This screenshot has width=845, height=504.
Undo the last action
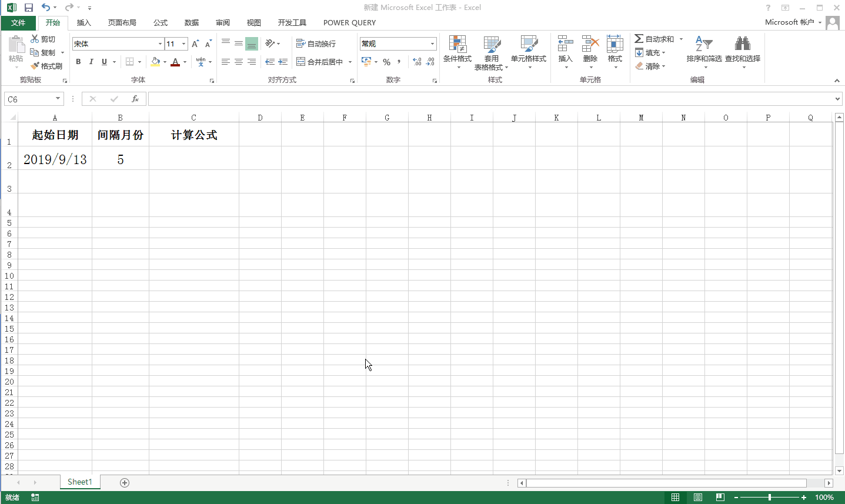tap(46, 8)
